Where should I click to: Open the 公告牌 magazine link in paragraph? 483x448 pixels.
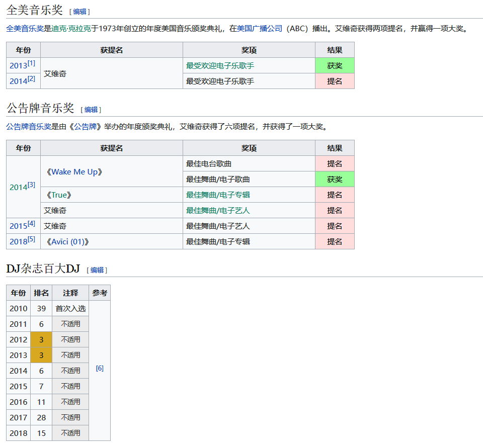[86, 127]
